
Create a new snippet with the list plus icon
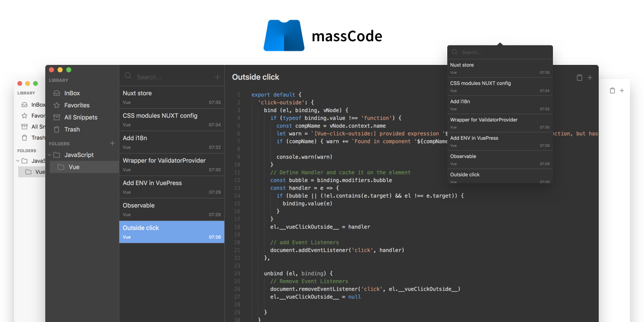click(217, 77)
